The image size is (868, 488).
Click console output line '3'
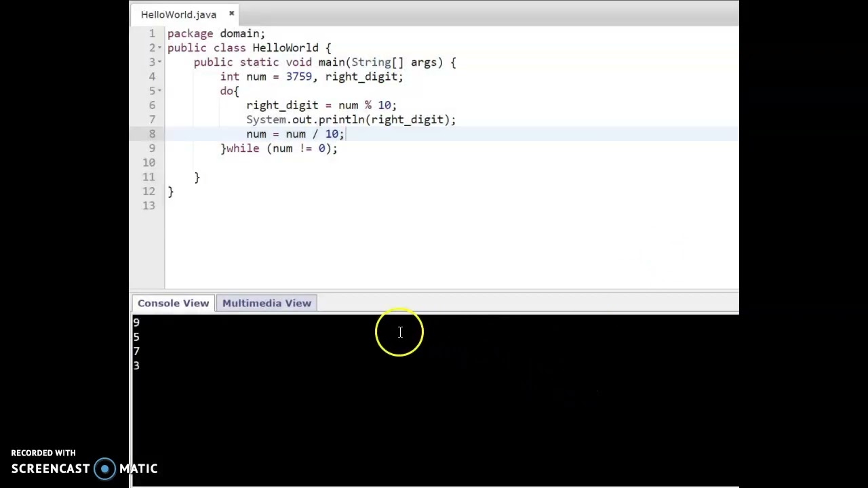[136, 366]
